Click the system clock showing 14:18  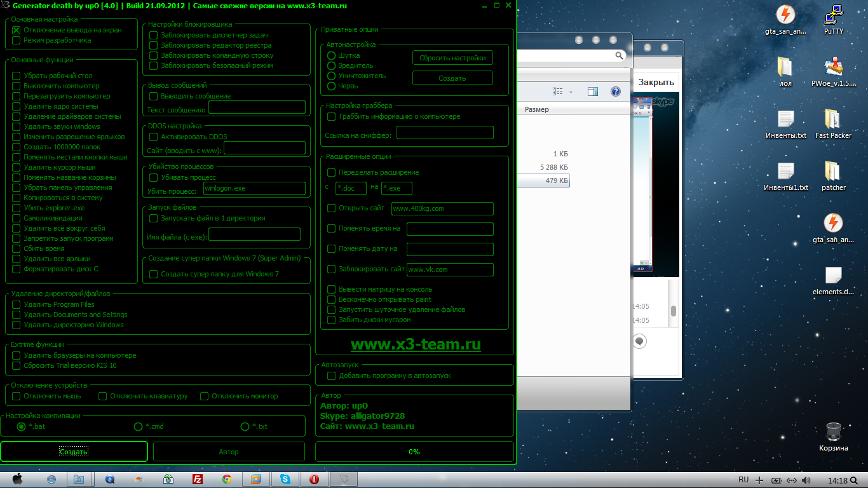(x=838, y=480)
